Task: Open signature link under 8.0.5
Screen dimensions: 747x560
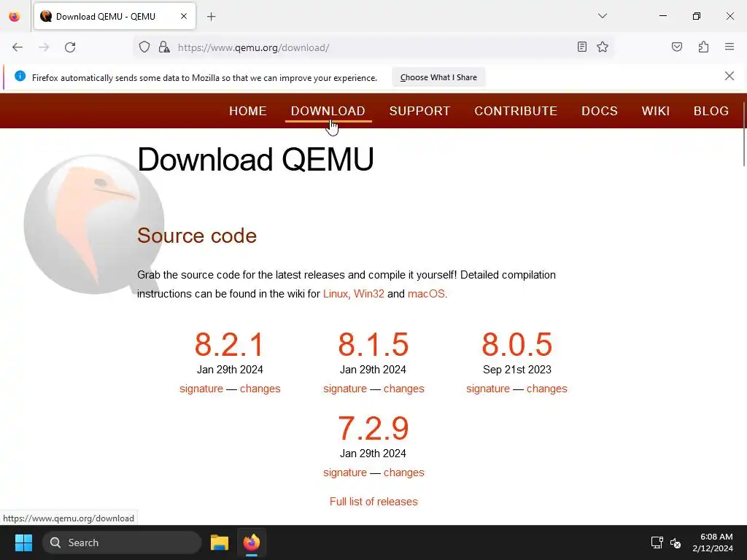Action: click(x=488, y=389)
